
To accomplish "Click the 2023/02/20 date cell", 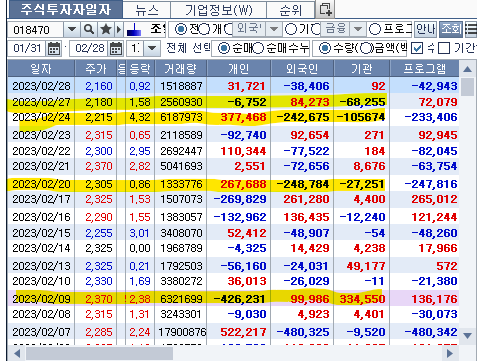I will [x=41, y=184].
